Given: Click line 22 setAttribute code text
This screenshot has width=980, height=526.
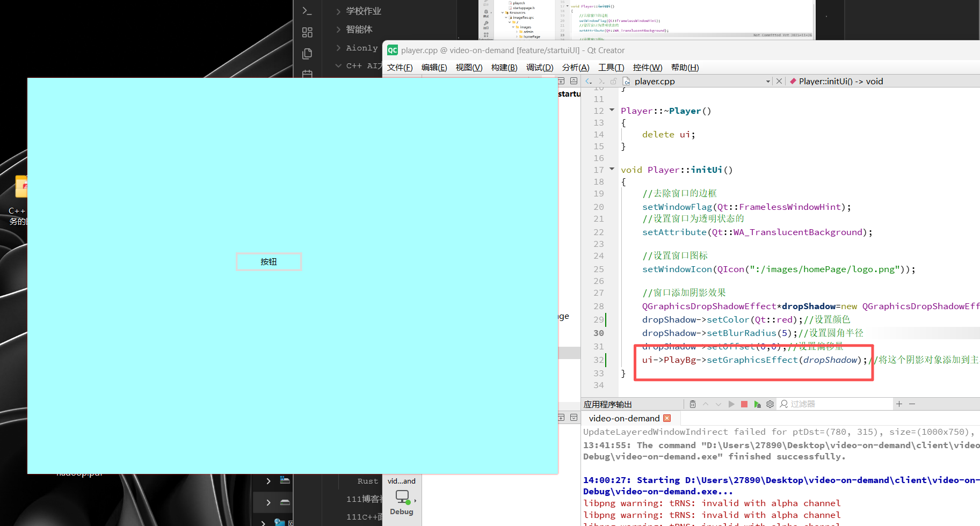Looking at the screenshot, I should 757,232.
